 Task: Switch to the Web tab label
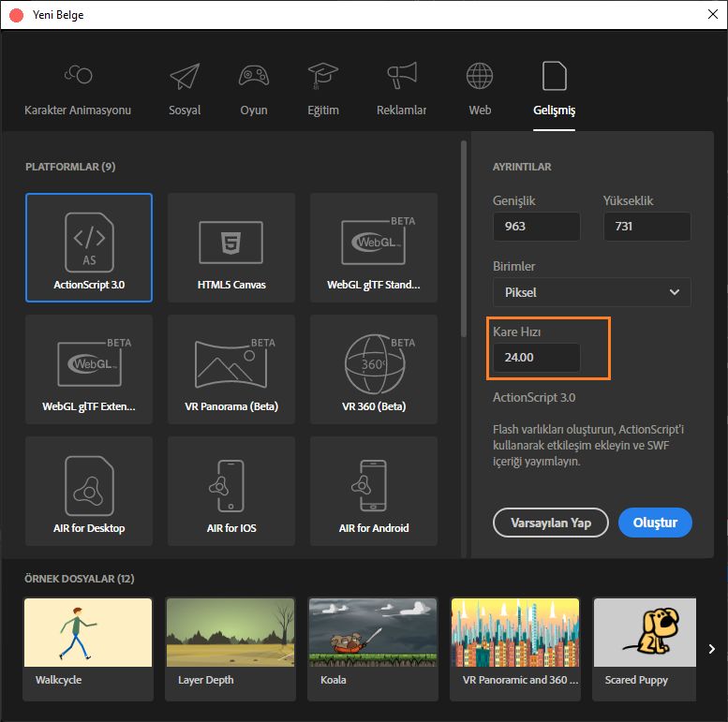coord(480,110)
